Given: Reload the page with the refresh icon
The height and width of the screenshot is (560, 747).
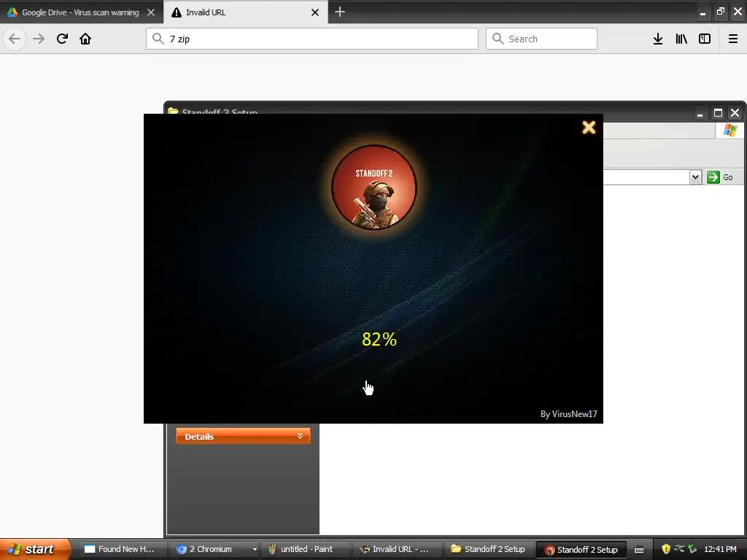Looking at the screenshot, I should coord(62,39).
